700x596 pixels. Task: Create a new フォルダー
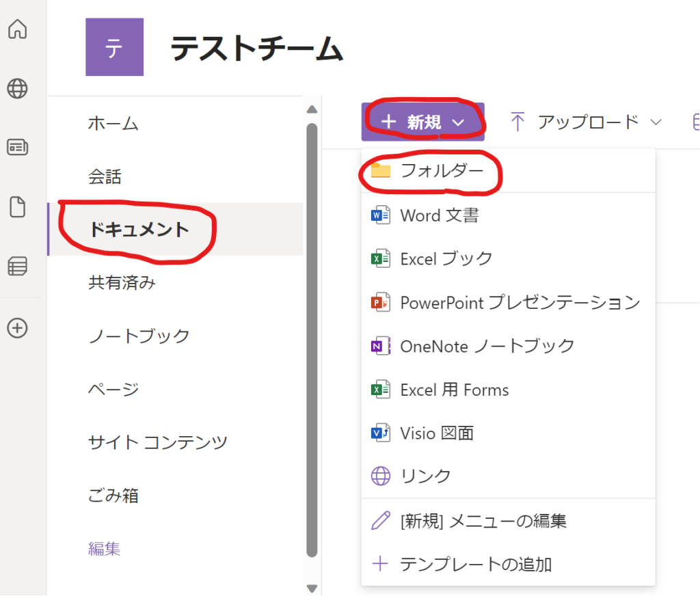pyautogui.click(x=441, y=171)
